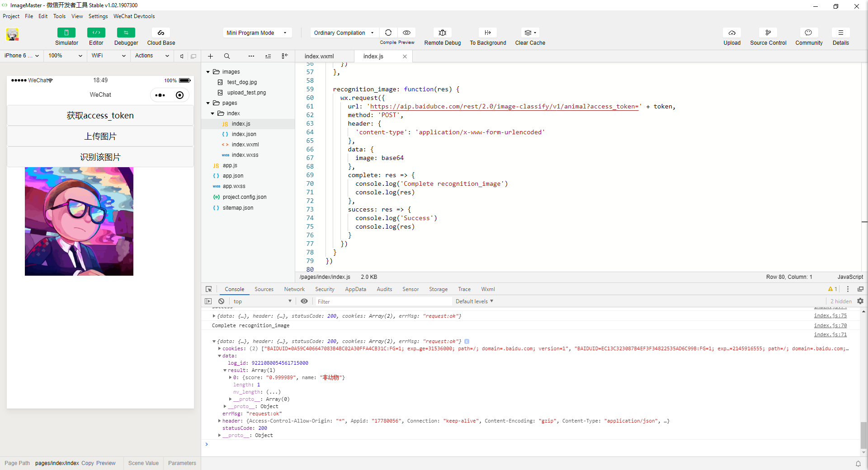Image resolution: width=868 pixels, height=470 pixels.
Task: Click the index.js:75 source link
Action: click(x=830, y=316)
